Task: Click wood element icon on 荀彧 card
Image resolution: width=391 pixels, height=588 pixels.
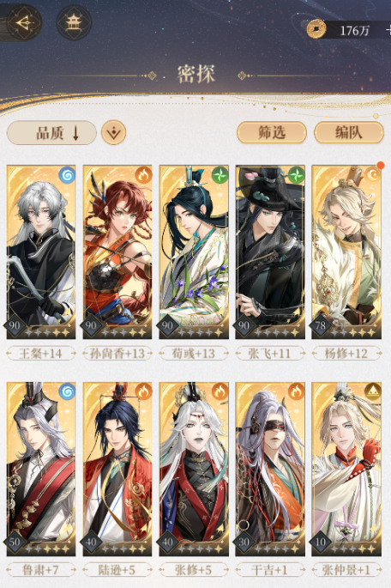Action: [x=220, y=175]
